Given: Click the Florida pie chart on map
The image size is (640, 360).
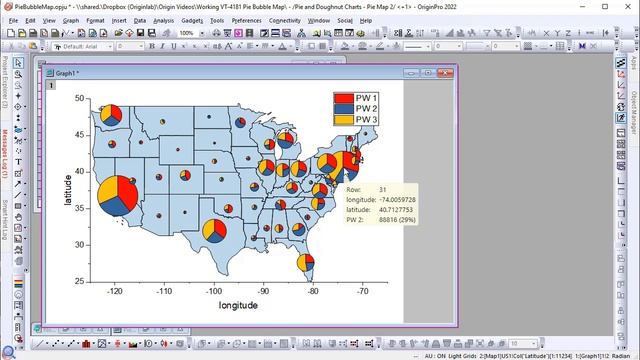Looking at the screenshot, I should (305, 262).
